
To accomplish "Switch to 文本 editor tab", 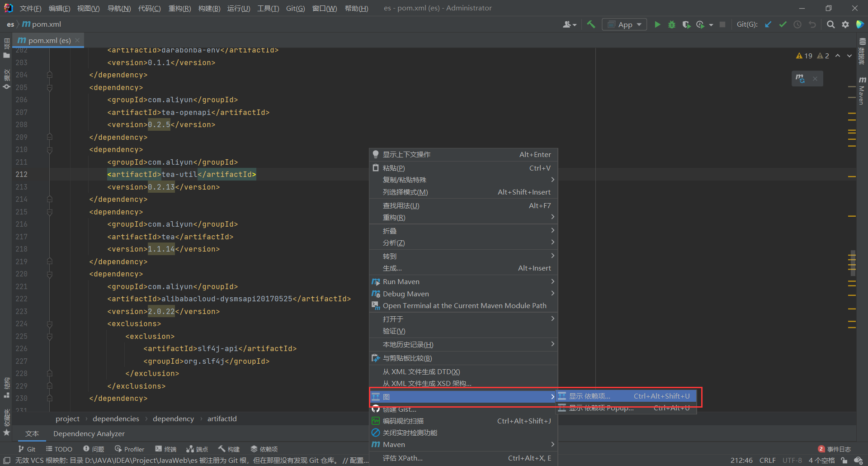I will click(32, 433).
